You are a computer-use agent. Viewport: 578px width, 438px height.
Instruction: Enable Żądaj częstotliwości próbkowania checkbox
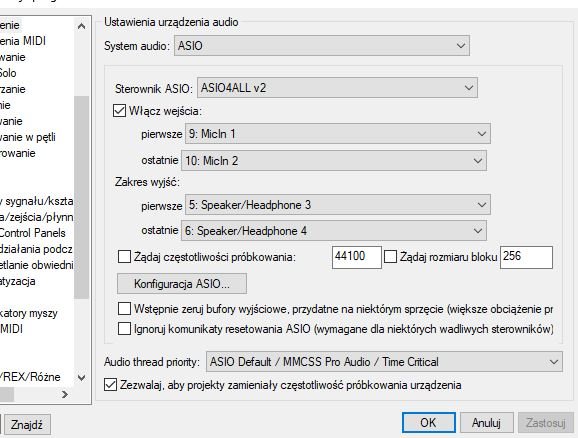point(124,256)
